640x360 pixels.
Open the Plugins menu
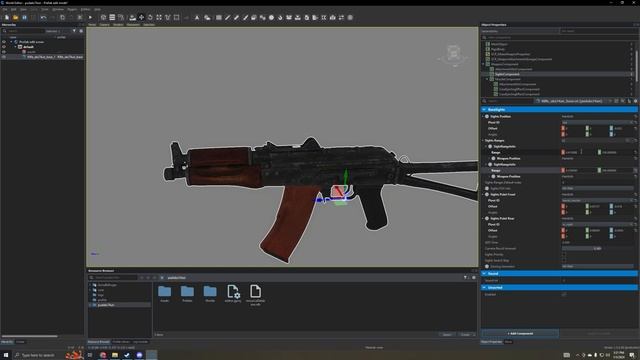(x=72, y=9)
